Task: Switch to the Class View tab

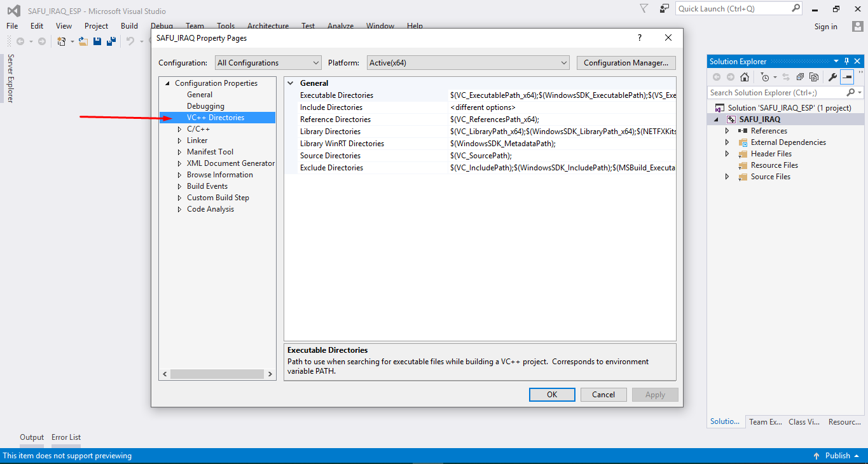Action: [x=804, y=422]
